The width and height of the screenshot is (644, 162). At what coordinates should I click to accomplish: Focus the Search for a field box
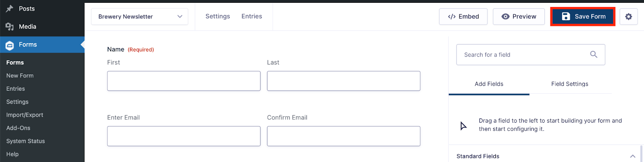530,55
